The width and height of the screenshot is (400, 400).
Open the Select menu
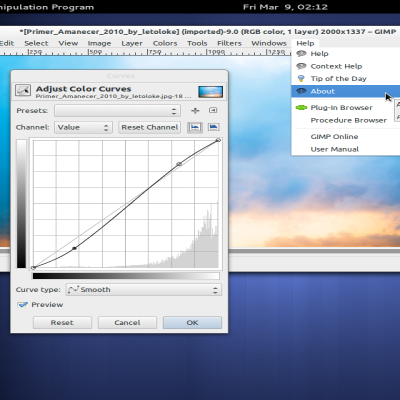(x=36, y=43)
